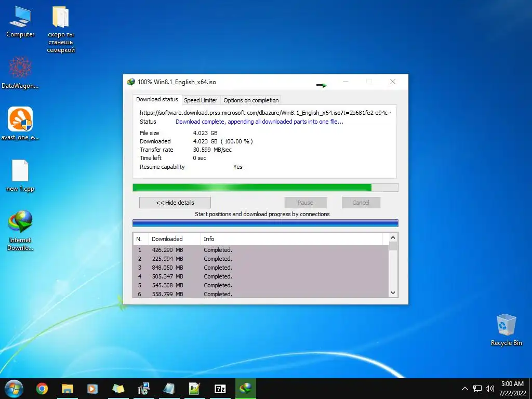Open 7-Zip from the taskbar

pyautogui.click(x=220, y=389)
